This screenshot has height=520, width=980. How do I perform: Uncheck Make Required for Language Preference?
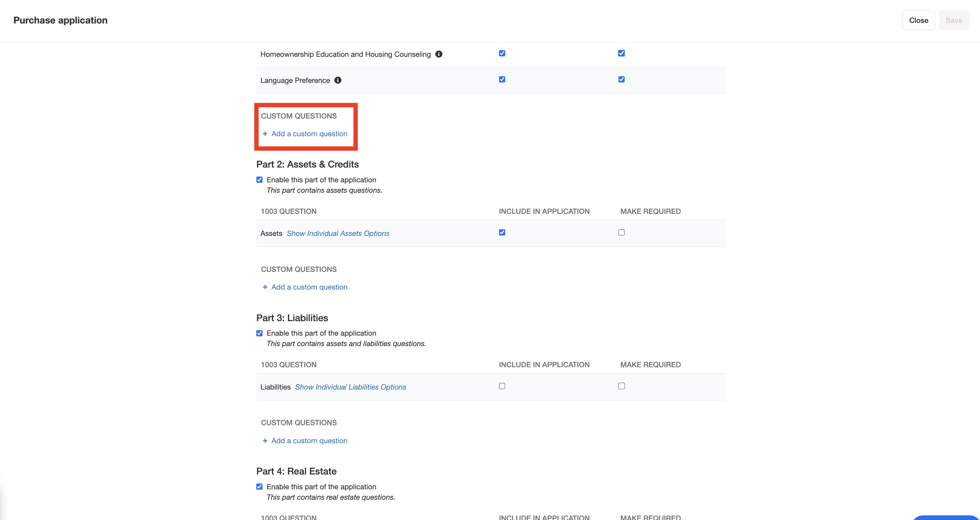tap(621, 79)
